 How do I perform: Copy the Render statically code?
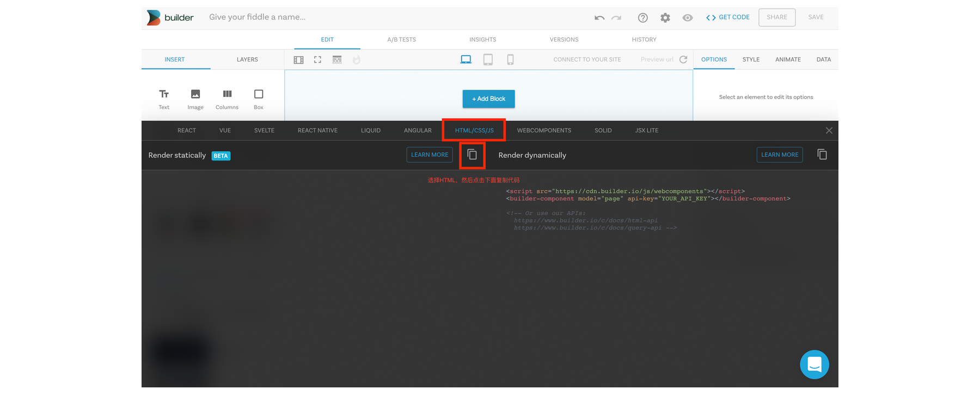coord(472,155)
